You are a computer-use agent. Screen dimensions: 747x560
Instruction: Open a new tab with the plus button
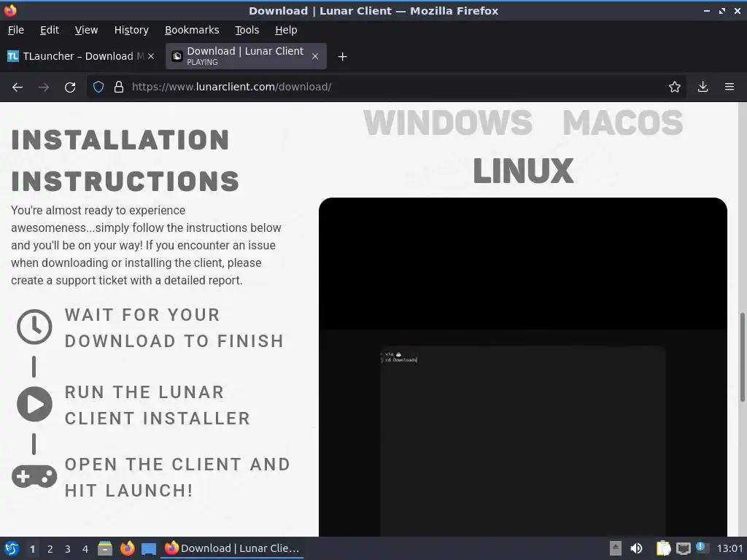pos(342,57)
